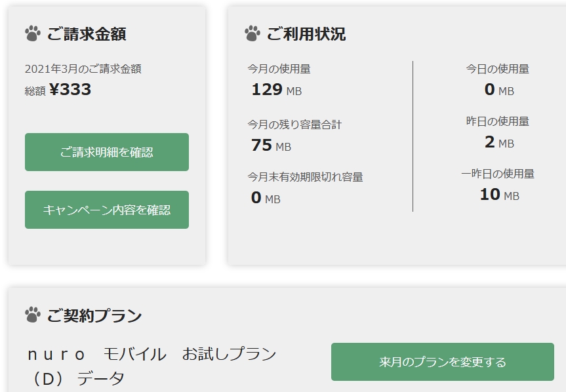This screenshot has width=566, height=392.
Task: Select the ご請求金額 heading text
Action: [x=87, y=34]
